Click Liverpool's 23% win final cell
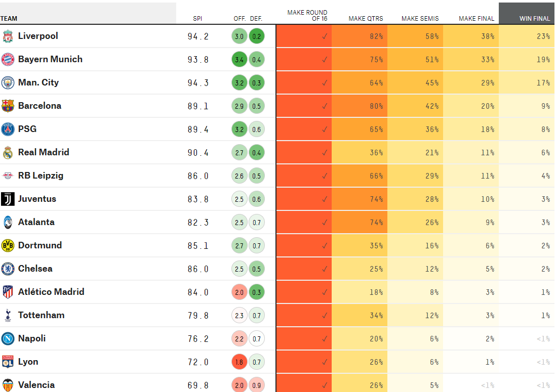Image resolution: width=556 pixels, height=392 pixels. click(527, 36)
